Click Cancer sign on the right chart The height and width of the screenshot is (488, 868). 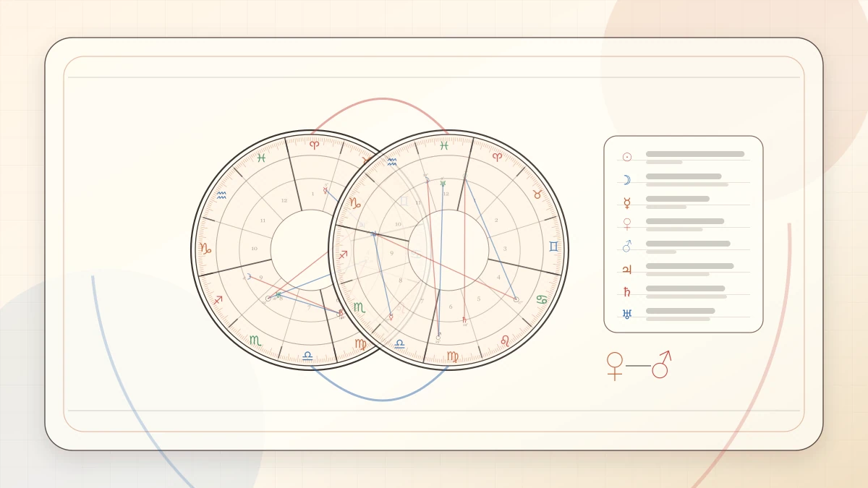[542, 299]
